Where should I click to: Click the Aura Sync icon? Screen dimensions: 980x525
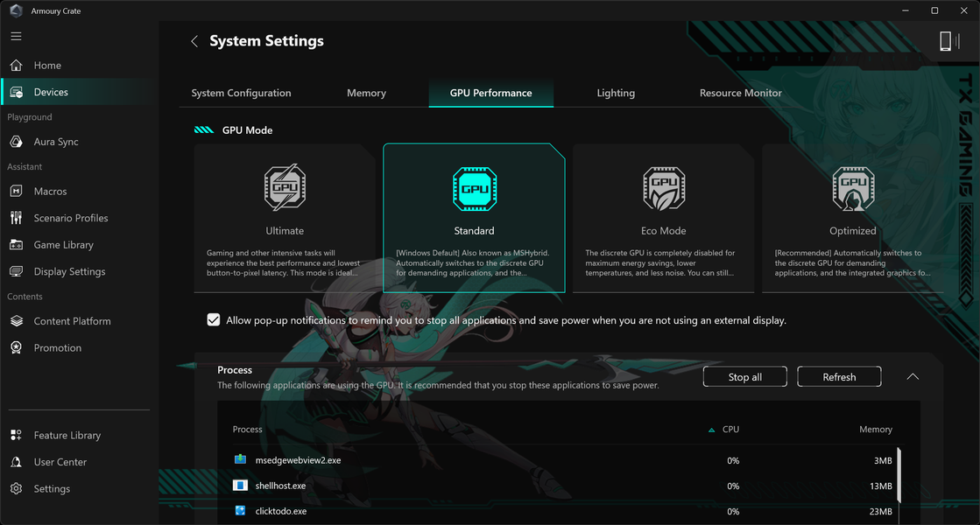pos(17,142)
